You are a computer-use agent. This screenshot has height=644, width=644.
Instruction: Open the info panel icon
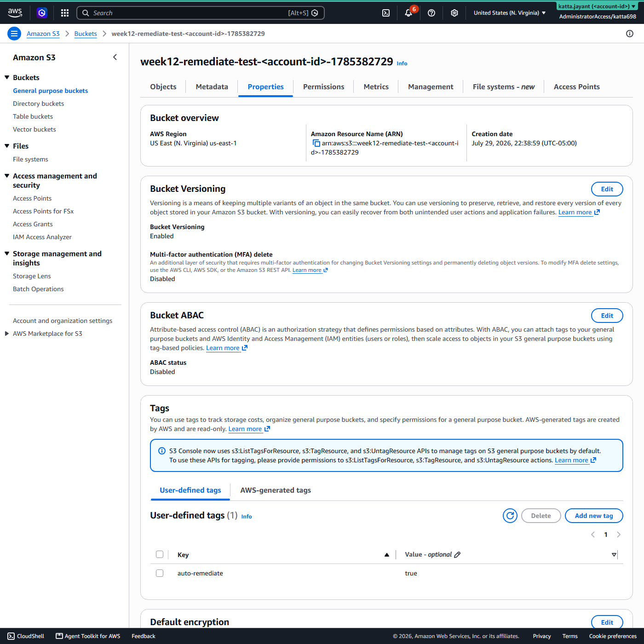tap(630, 34)
